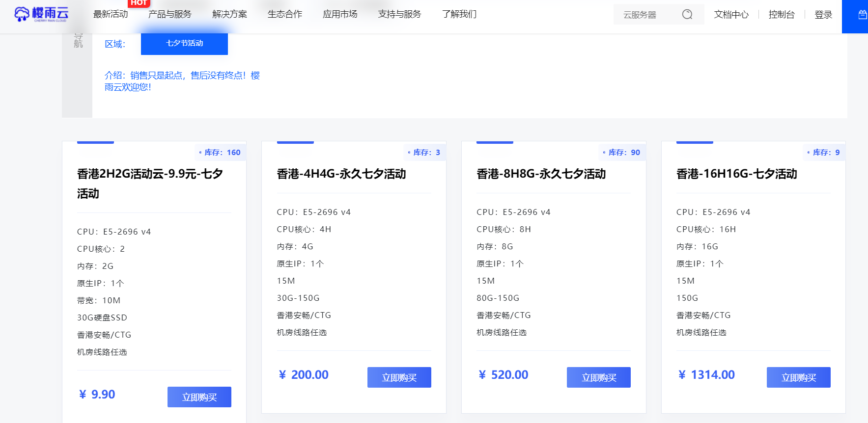Click 30G-150G disk spec
Screen dimensions: 868x423
(x=298, y=298)
